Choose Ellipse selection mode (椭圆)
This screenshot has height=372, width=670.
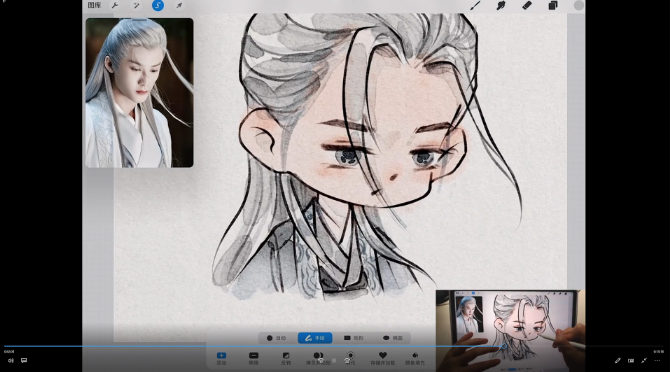tap(393, 338)
